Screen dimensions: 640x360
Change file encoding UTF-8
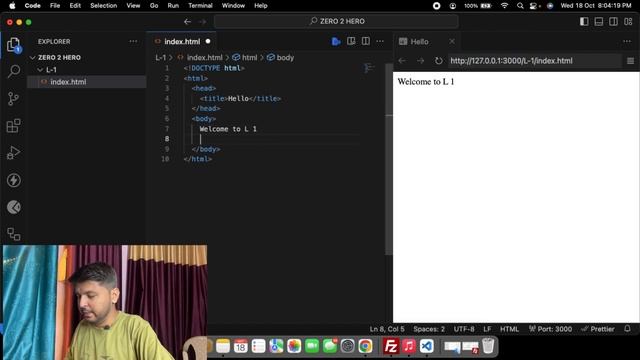tap(464, 329)
